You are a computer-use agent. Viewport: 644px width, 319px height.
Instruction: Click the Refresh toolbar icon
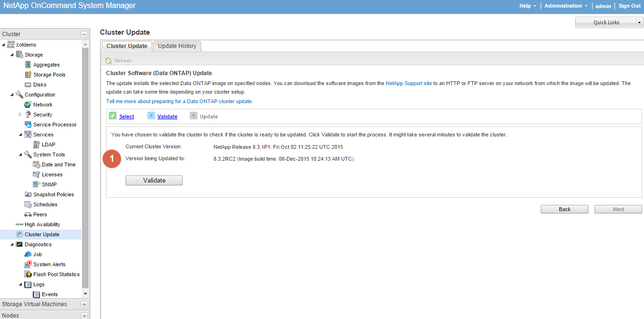pyautogui.click(x=108, y=60)
